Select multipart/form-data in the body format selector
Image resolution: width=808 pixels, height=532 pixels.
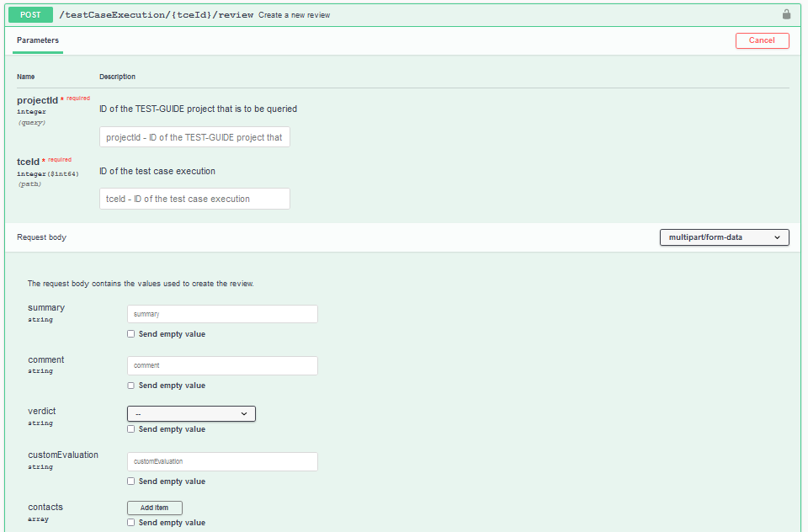click(724, 237)
